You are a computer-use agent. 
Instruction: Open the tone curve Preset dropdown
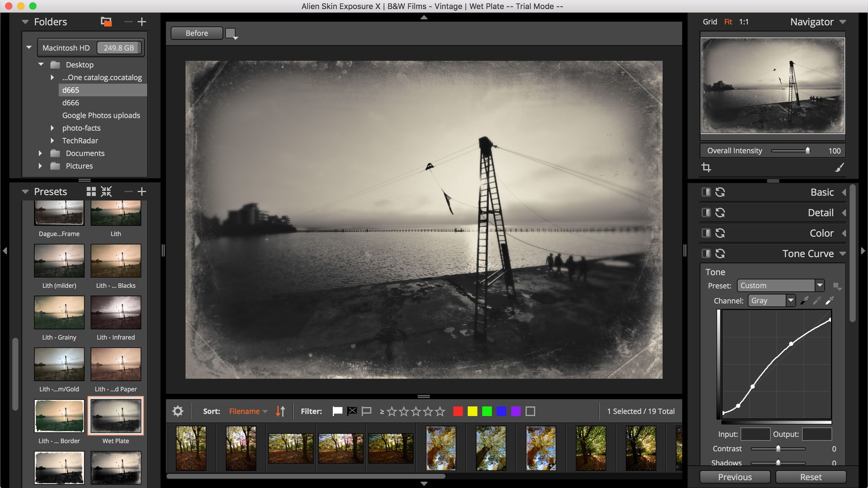819,286
